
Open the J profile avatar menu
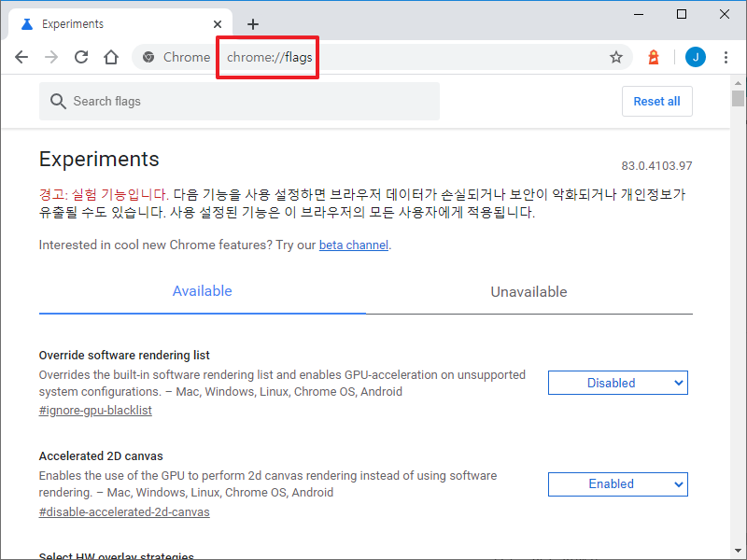click(x=695, y=57)
